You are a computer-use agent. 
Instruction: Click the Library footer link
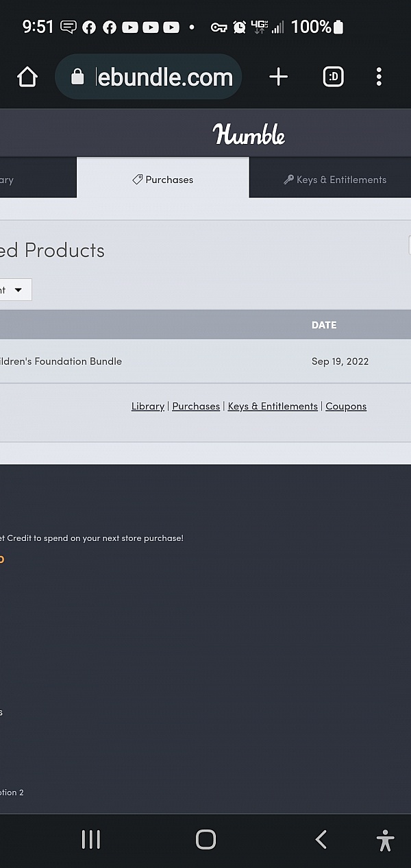pyautogui.click(x=148, y=406)
